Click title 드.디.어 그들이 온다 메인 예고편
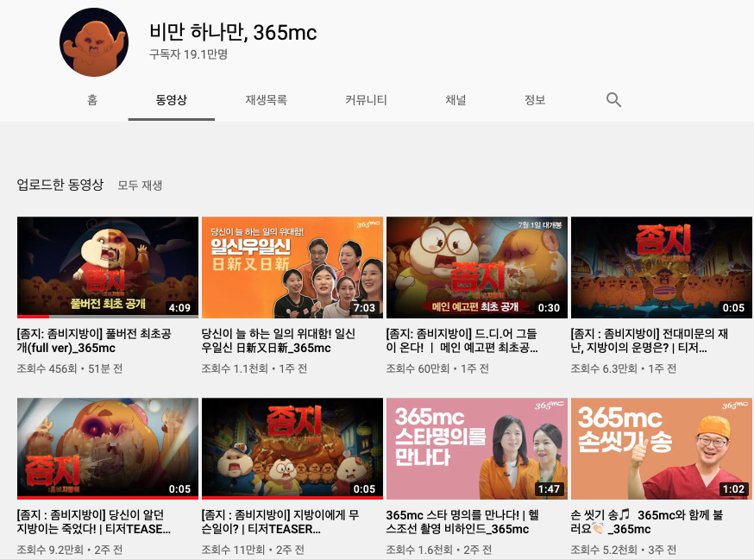Image resolution: width=754 pixels, height=560 pixels. pos(462,341)
